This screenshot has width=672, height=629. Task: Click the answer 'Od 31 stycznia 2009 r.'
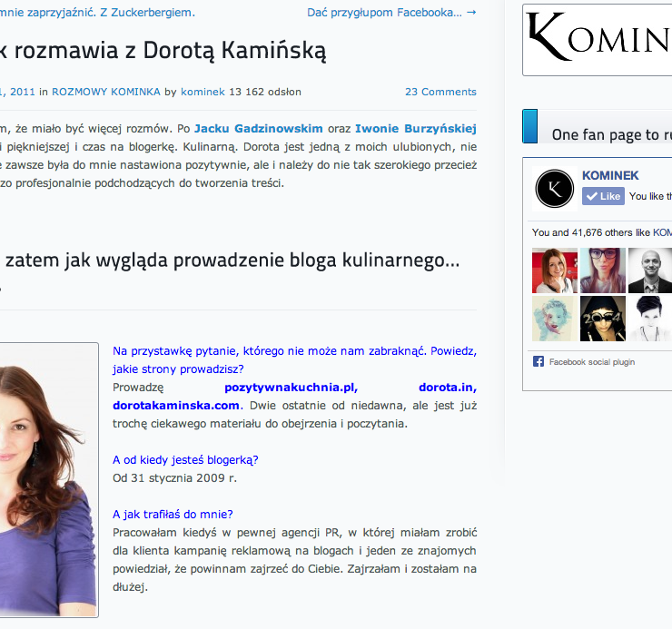point(175,478)
